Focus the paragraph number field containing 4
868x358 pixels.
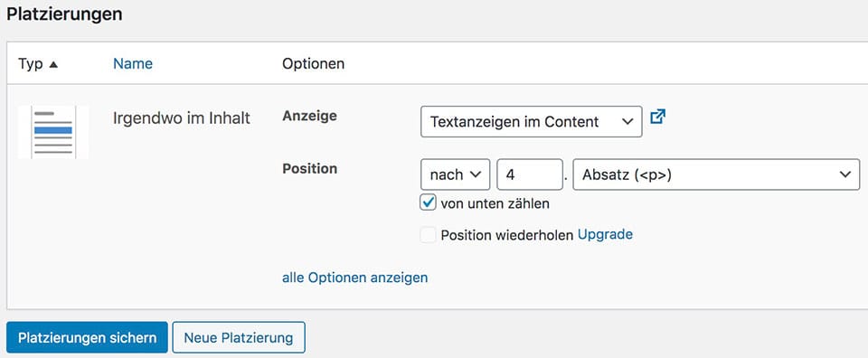point(530,174)
